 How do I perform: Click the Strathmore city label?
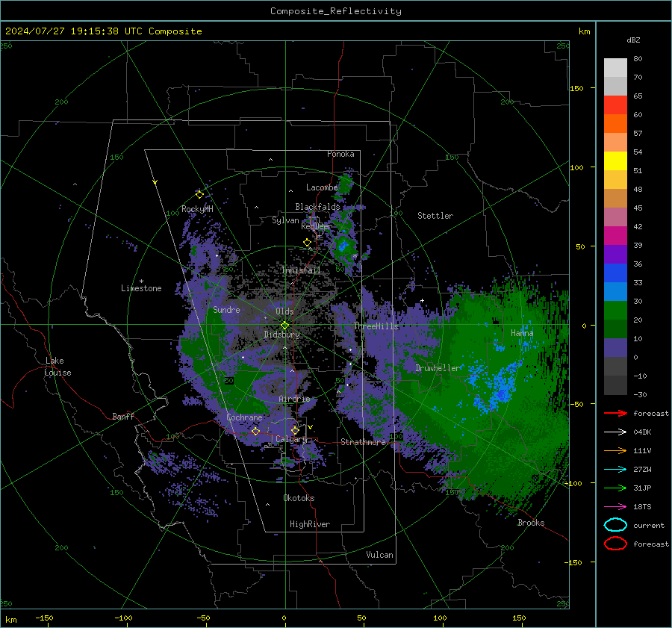363,442
